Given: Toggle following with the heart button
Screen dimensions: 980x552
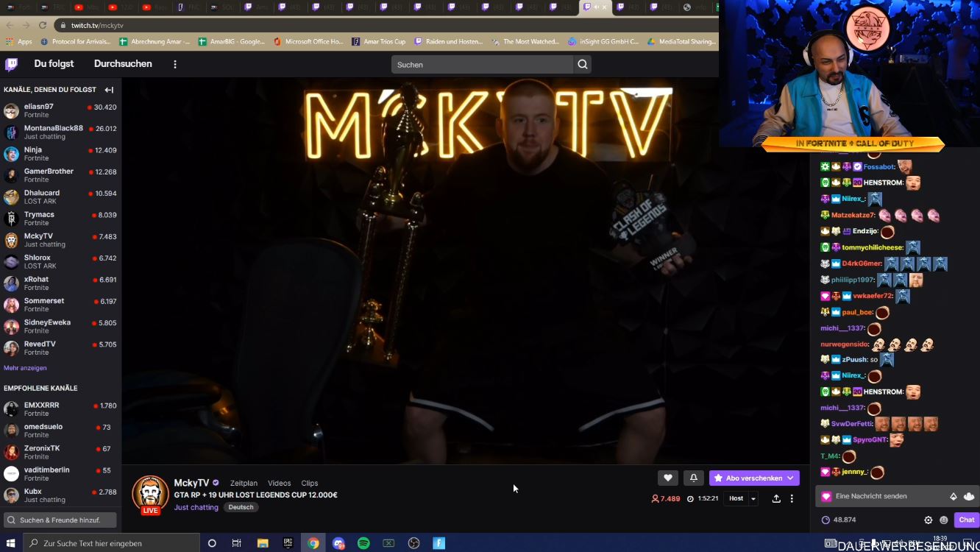Looking at the screenshot, I should (668, 478).
